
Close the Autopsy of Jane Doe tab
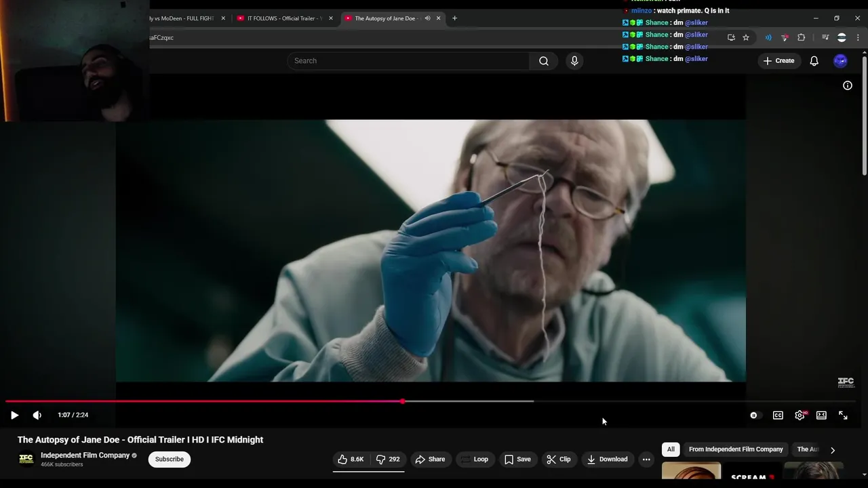tap(439, 18)
